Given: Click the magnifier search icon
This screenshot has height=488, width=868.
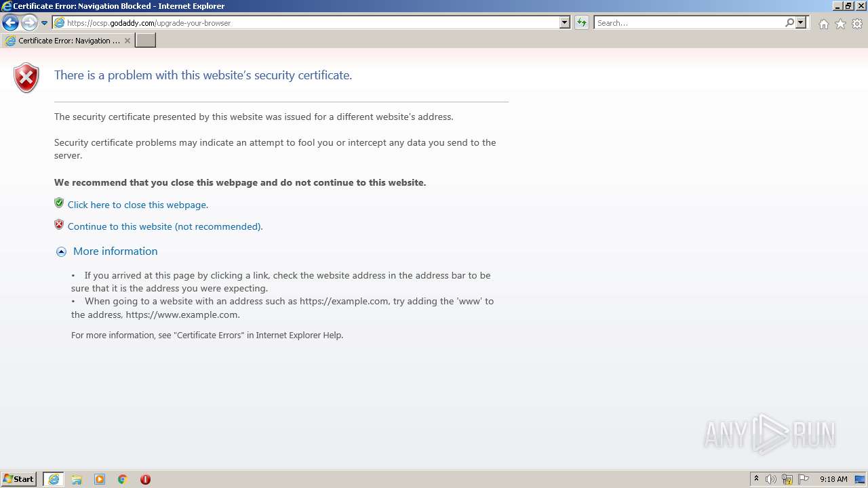Looking at the screenshot, I should pos(789,23).
